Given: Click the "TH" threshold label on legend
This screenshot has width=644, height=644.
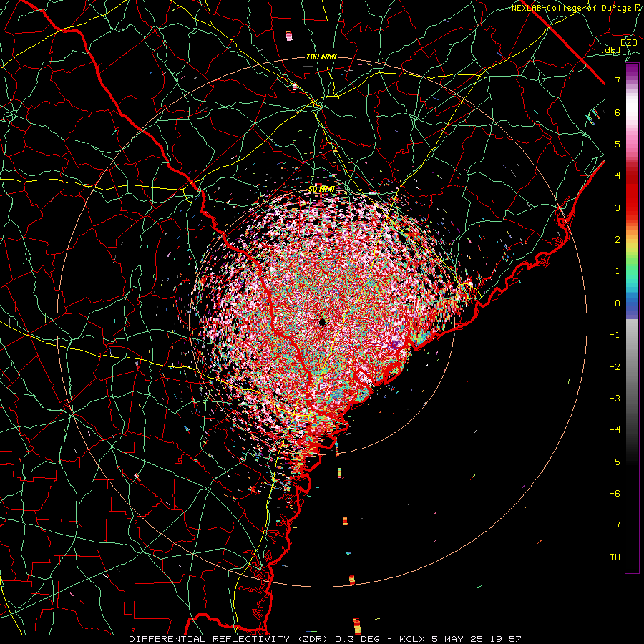Looking at the screenshot, I should (615, 557).
